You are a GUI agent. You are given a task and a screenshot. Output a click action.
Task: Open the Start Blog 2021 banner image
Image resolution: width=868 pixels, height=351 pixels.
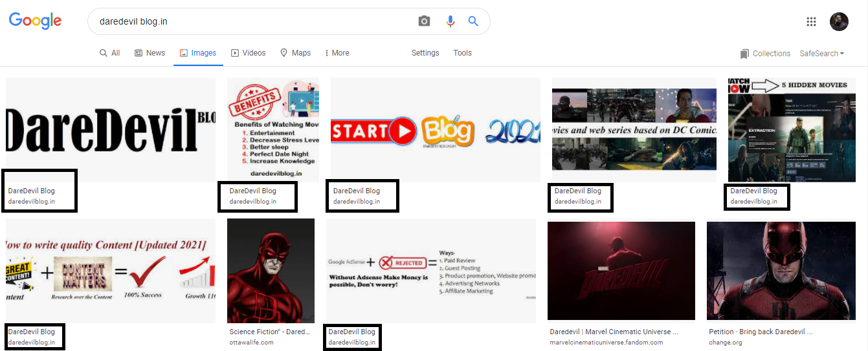[x=436, y=129]
